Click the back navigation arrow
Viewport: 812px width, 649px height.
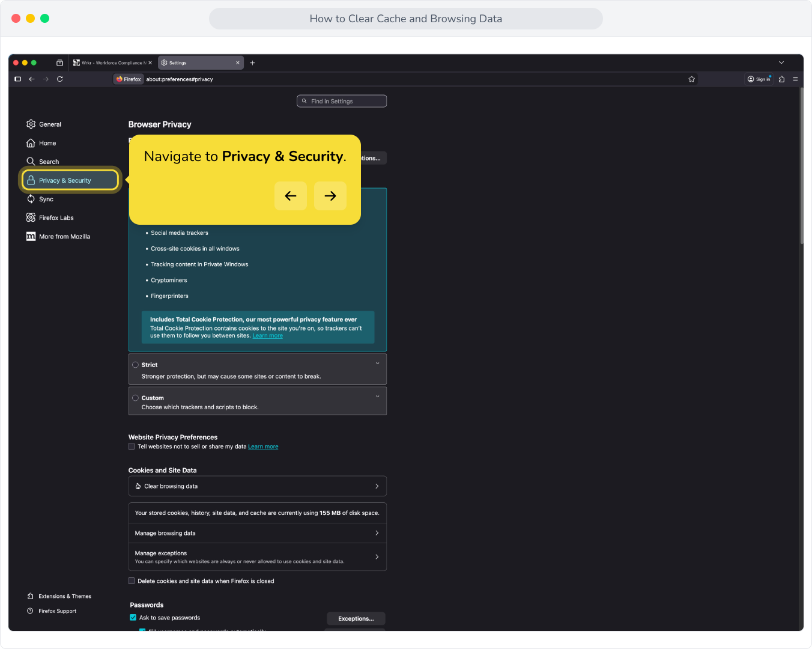click(32, 79)
